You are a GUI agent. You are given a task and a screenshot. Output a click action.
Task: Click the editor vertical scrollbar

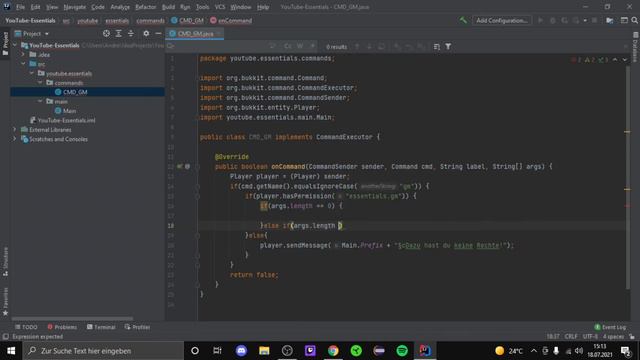pos(627,178)
